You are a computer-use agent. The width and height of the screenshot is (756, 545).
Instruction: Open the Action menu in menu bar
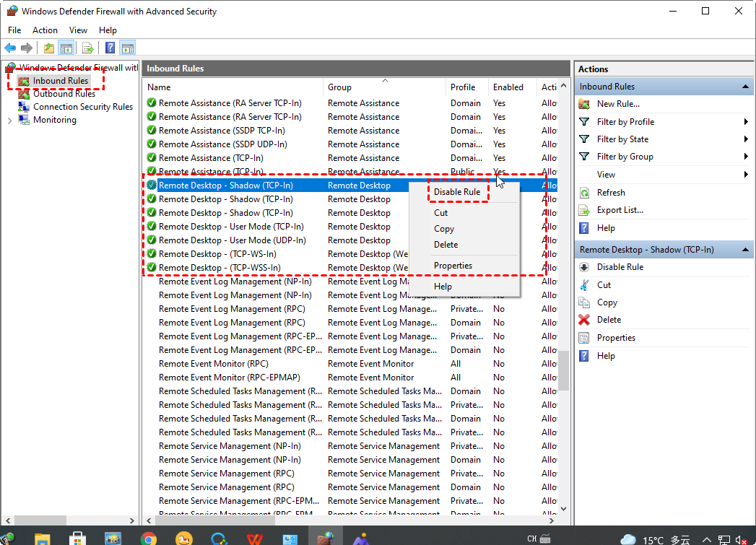45,30
